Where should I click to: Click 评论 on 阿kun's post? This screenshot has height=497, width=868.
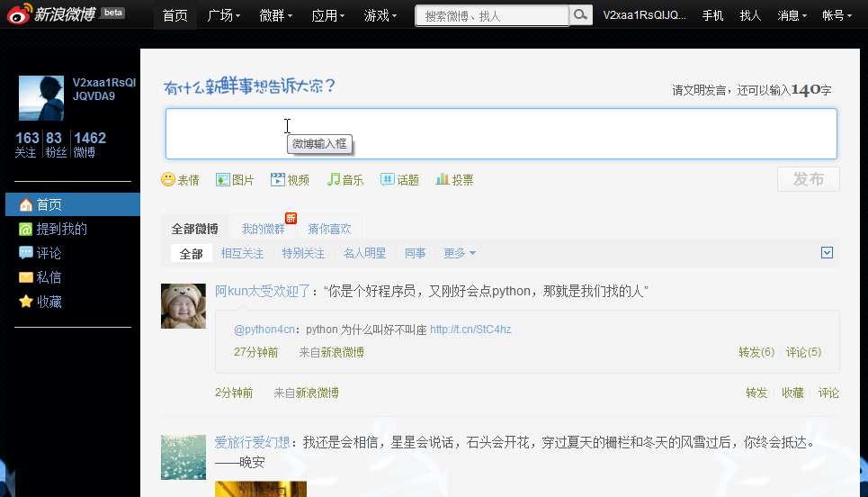[828, 393]
